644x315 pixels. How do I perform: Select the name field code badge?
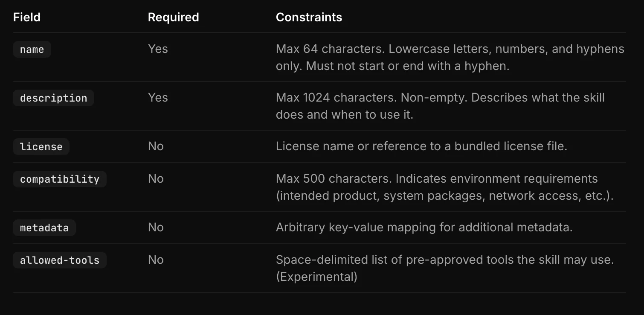(x=32, y=50)
